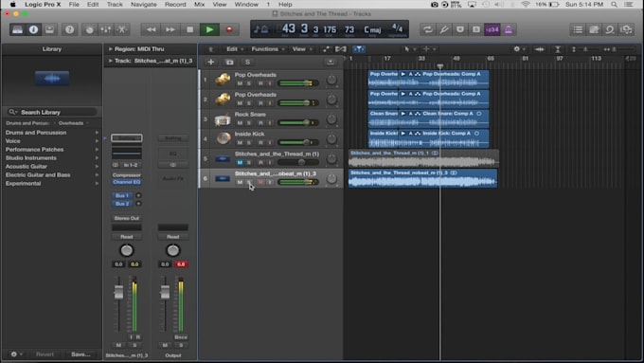Click the Search Library field
The height and width of the screenshot is (363, 644).
coord(52,112)
